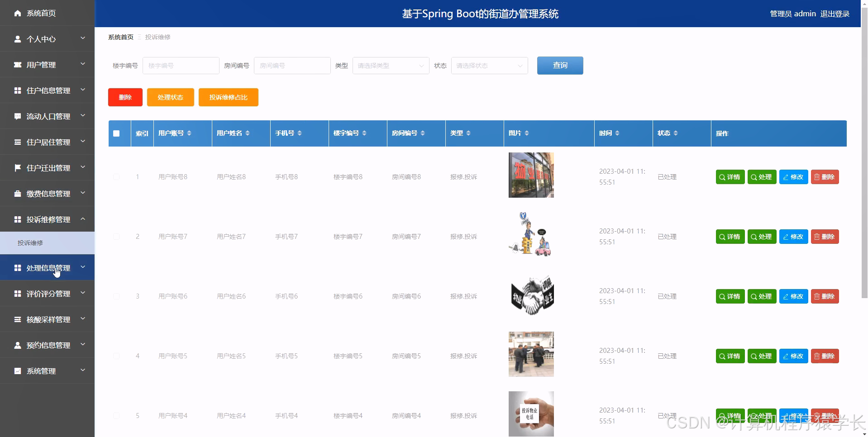The height and width of the screenshot is (437, 868).
Task: Click the 预约信息管理 user icon
Action: tap(17, 345)
